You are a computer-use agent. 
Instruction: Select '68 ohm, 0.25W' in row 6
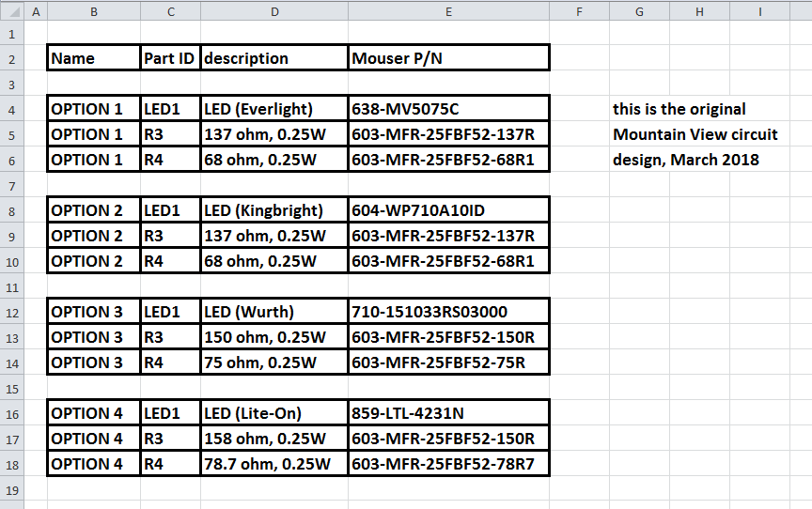tap(274, 160)
